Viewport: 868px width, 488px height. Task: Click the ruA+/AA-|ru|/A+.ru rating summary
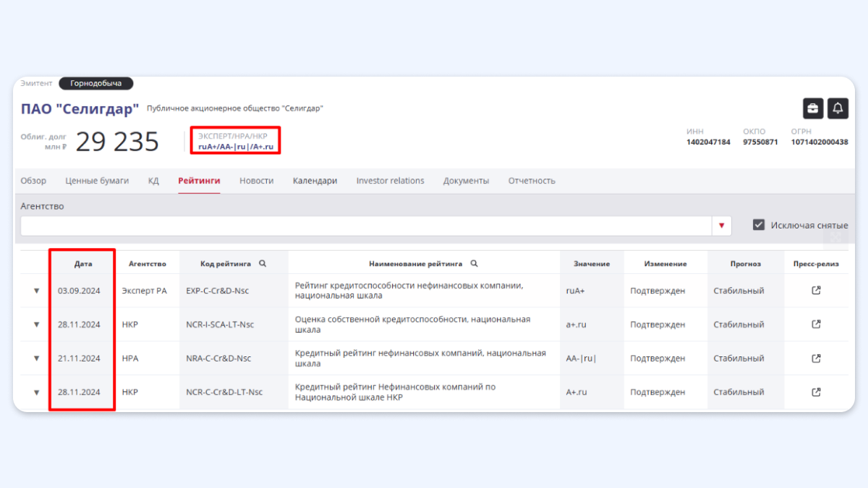236,147
